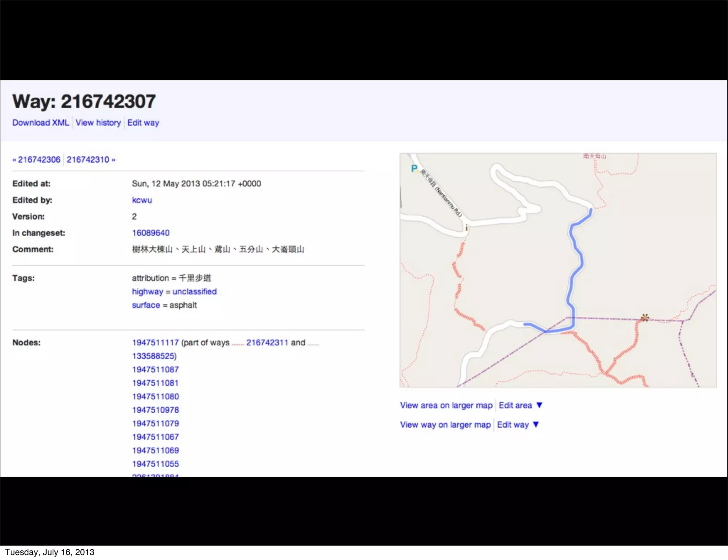Click View area on larger map

point(446,405)
